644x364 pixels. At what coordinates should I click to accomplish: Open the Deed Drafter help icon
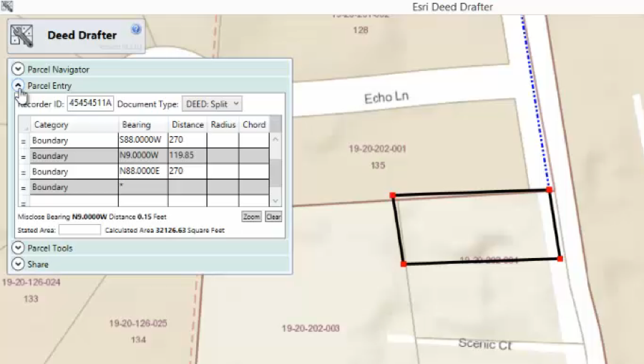136,29
